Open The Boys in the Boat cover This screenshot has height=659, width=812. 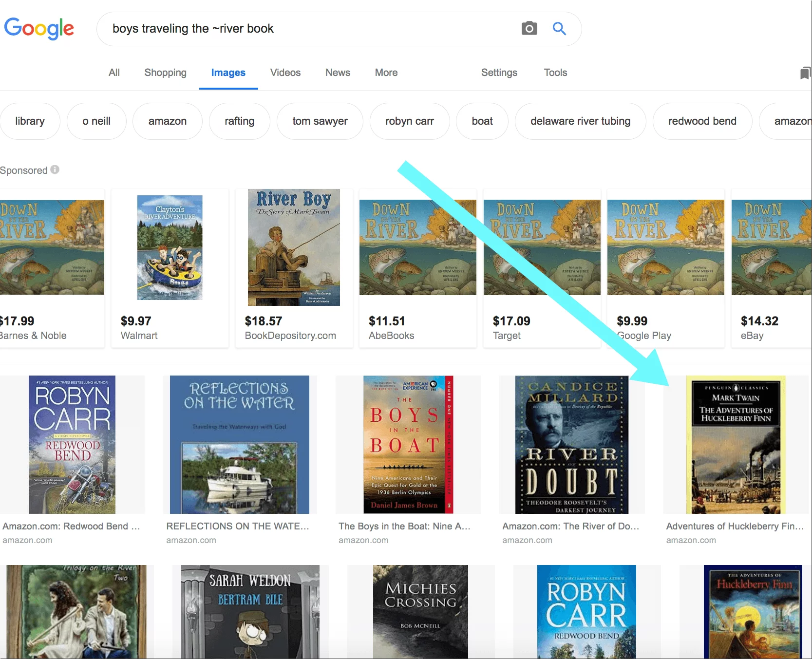click(408, 445)
